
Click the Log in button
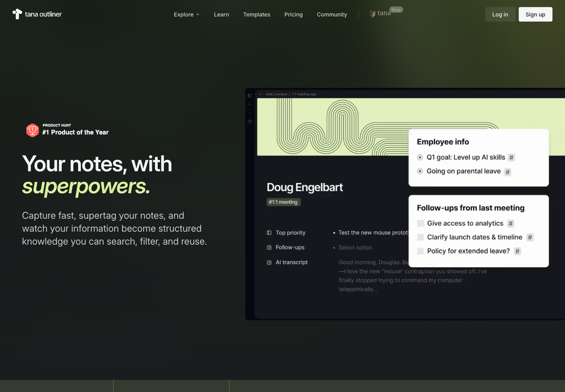click(500, 15)
